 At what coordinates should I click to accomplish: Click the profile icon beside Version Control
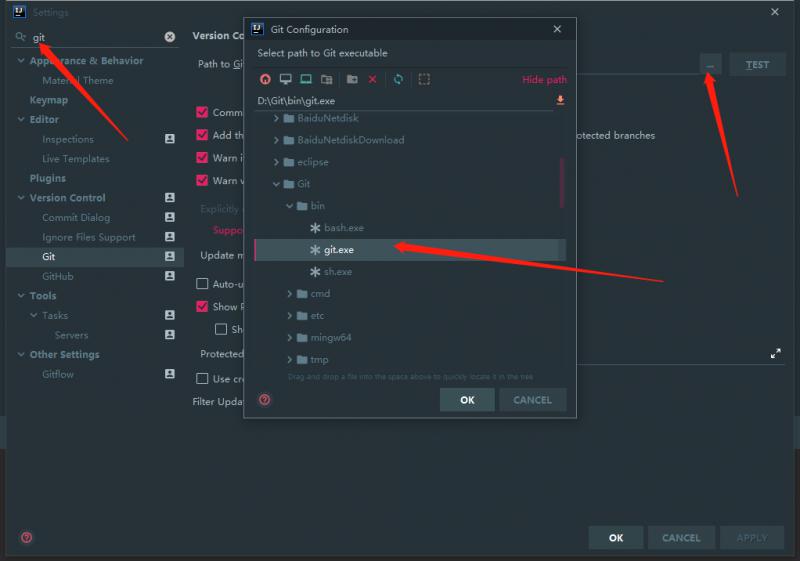170,197
